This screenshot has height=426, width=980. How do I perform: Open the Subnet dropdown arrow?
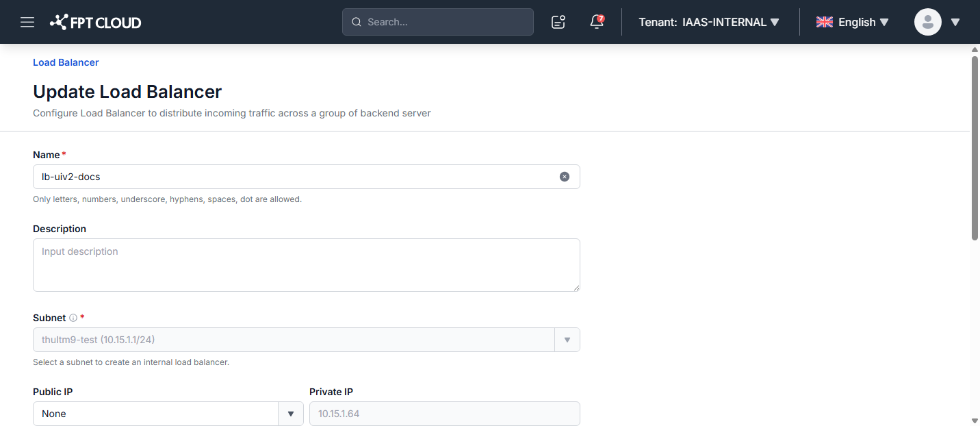click(x=567, y=340)
